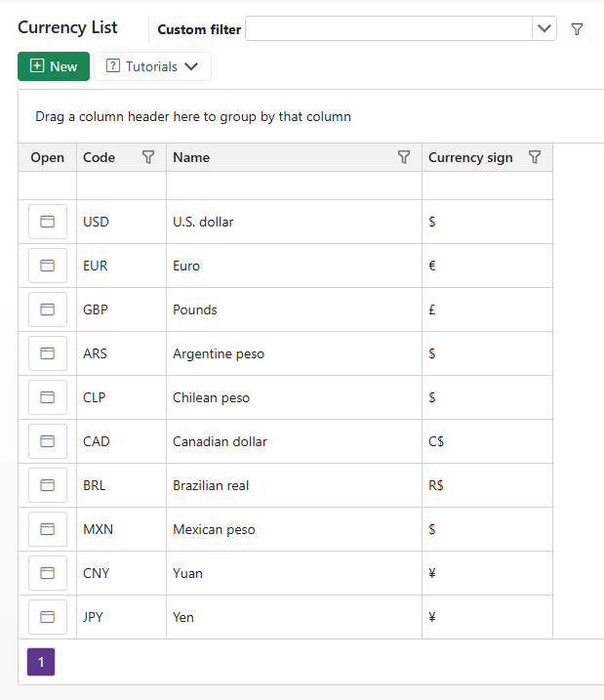604x700 pixels.
Task: Click the Code filter row field
Action: pyautogui.click(x=121, y=185)
